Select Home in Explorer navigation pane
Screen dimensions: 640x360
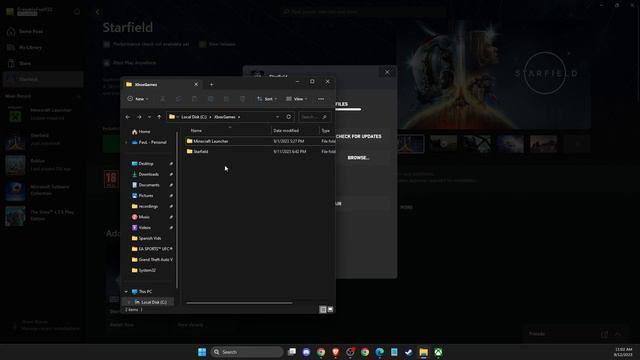pos(141,131)
